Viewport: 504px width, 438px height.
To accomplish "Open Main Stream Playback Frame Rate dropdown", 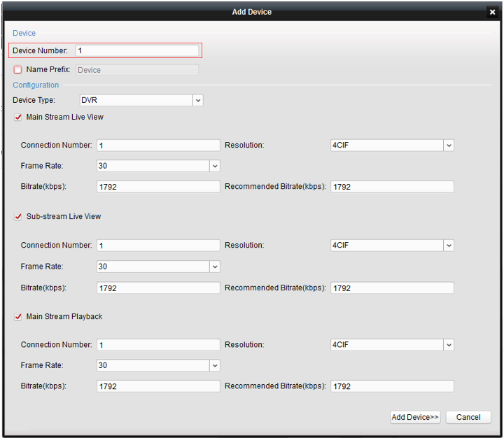I will point(215,366).
